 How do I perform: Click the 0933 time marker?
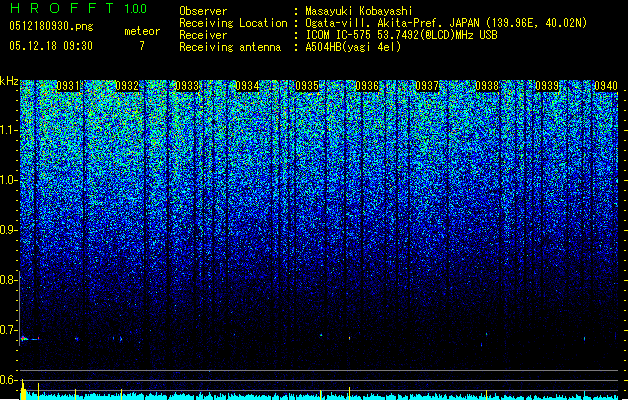click(187, 86)
